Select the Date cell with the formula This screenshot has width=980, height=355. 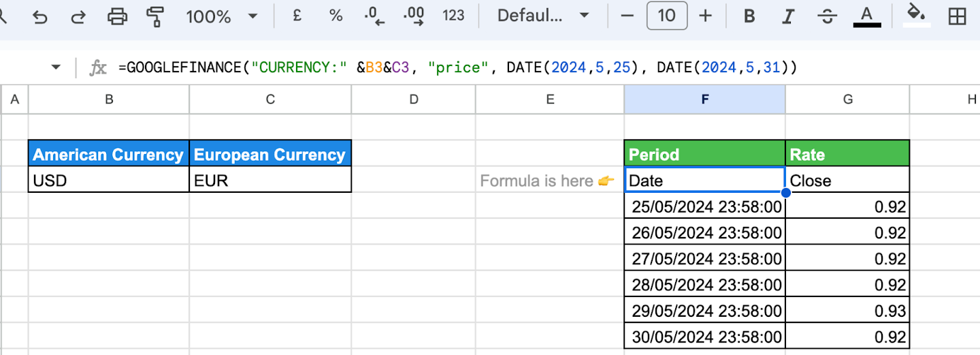pos(705,180)
